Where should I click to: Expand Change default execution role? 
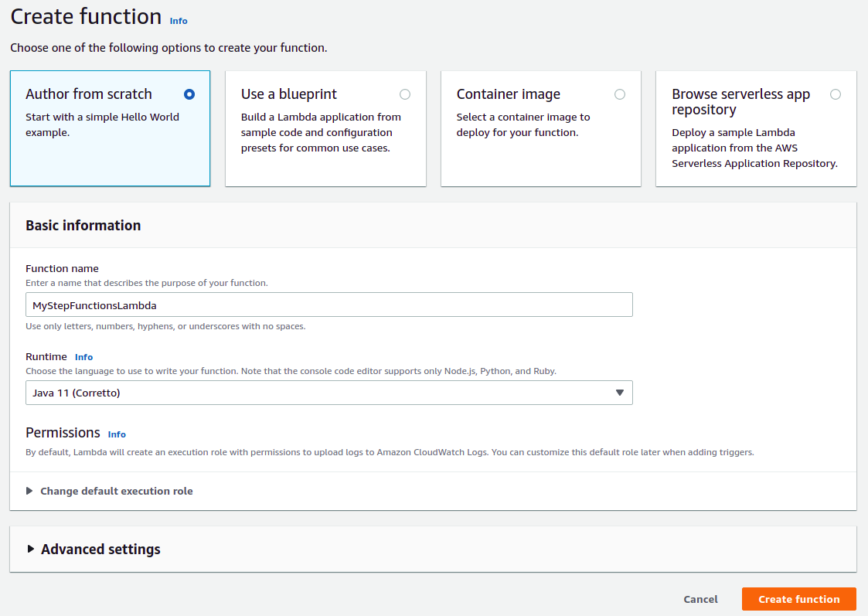(x=116, y=491)
